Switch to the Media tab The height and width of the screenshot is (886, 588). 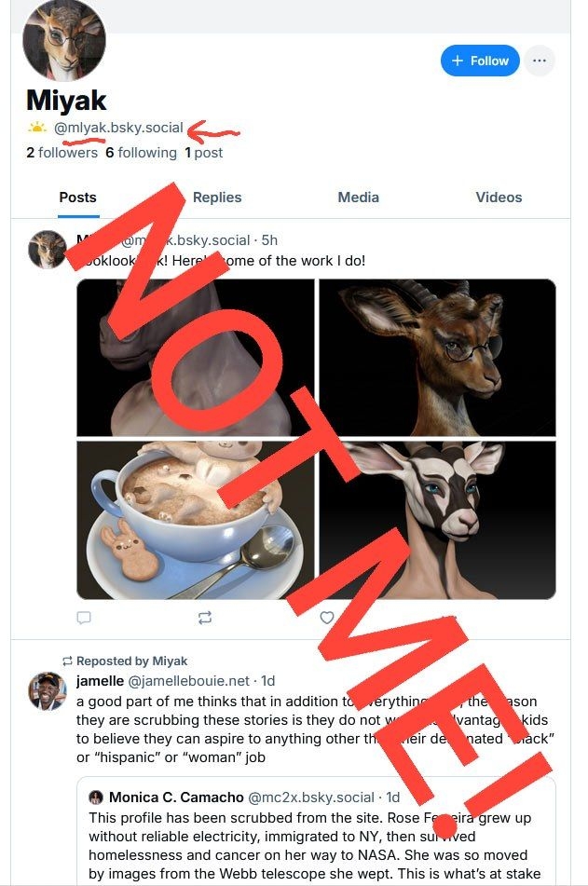[x=359, y=198]
